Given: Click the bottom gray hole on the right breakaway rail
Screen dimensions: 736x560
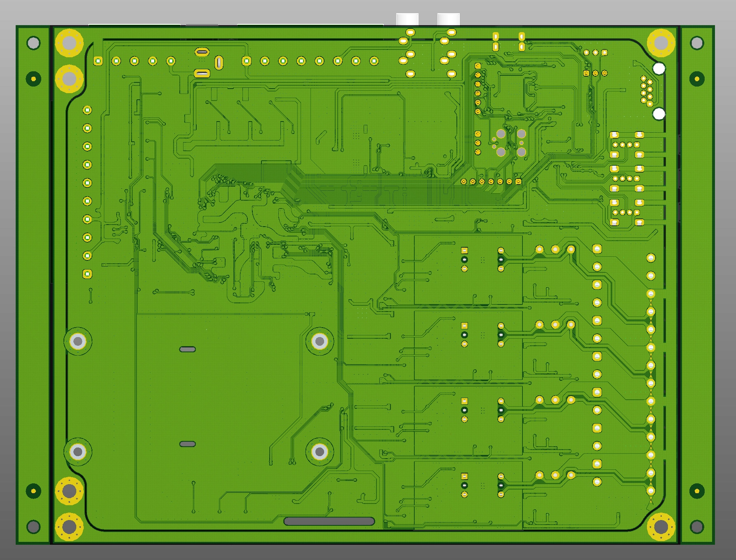Looking at the screenshot, I should point(697,527).
